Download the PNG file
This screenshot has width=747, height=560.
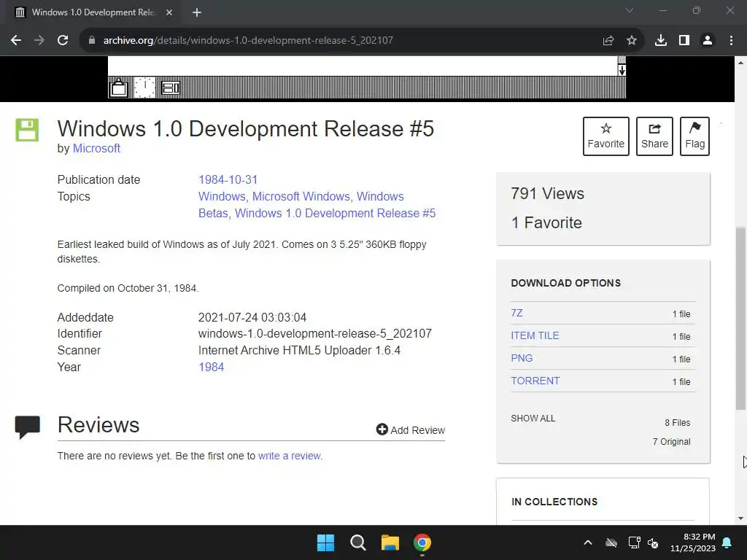(x=522, y=358)
